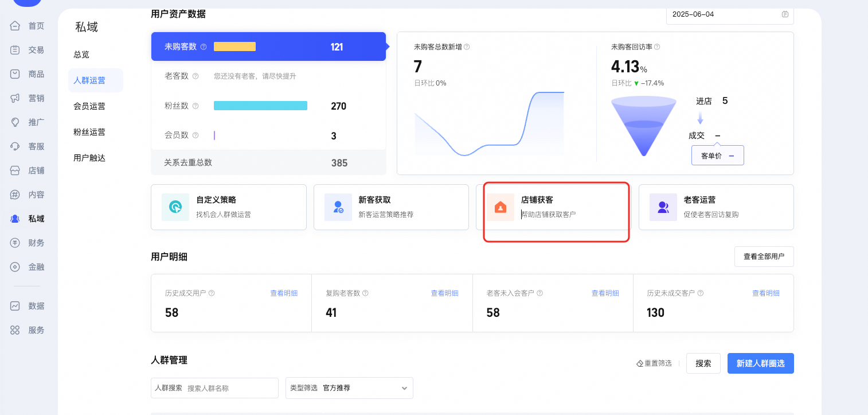Click the 促使老客回访复购 description text
The width and height of the screenshot is (868, 415).
click(711, 215)
